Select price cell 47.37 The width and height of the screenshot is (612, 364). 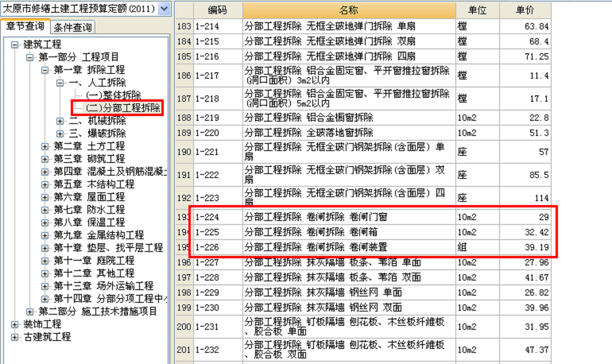525,350
